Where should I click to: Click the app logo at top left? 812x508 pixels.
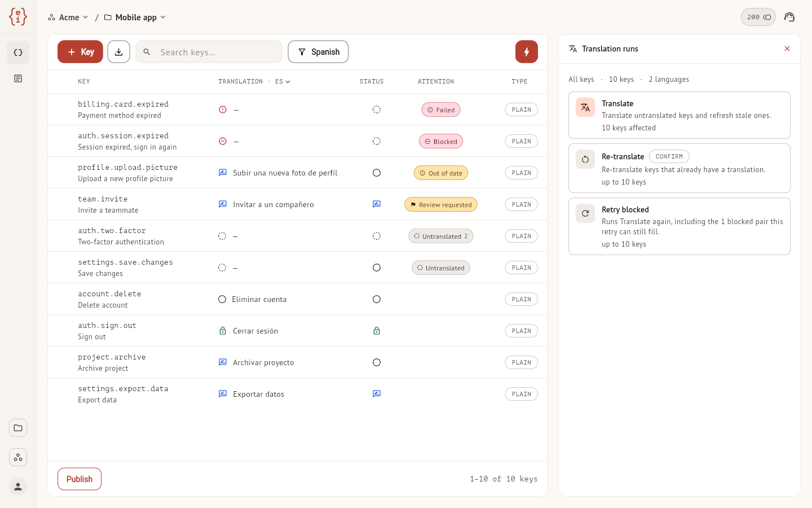[x=18, y=17]
